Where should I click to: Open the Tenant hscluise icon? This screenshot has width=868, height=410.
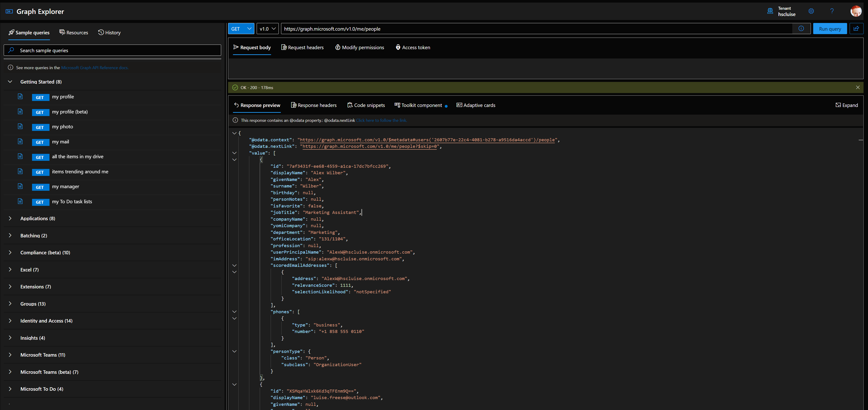click(770, 11)
